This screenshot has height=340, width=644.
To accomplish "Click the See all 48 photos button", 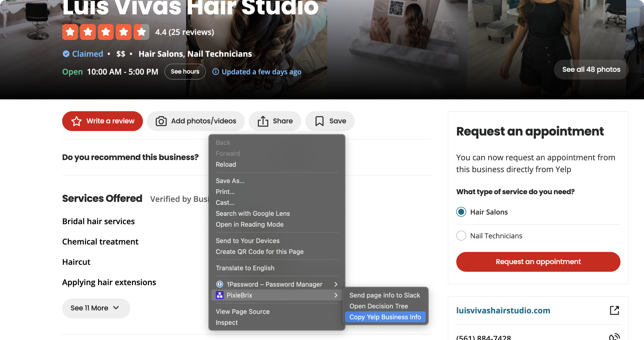I will click(x=591, y=69).
